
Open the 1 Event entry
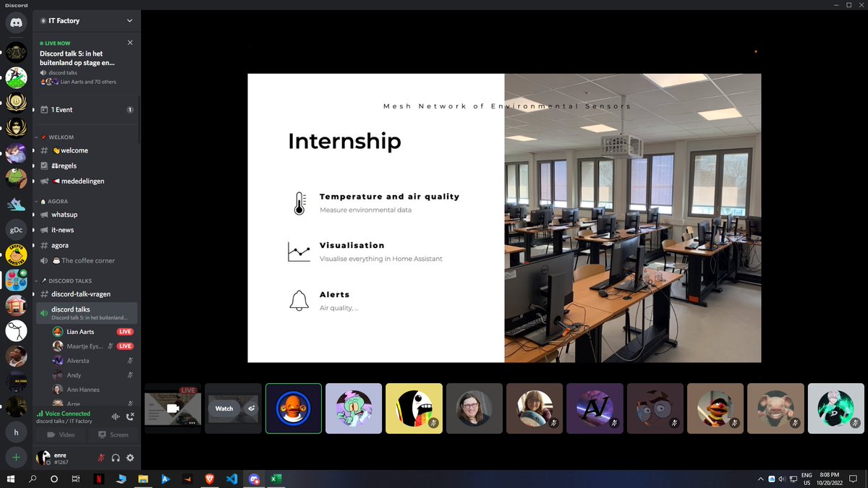tap(87, 110)
